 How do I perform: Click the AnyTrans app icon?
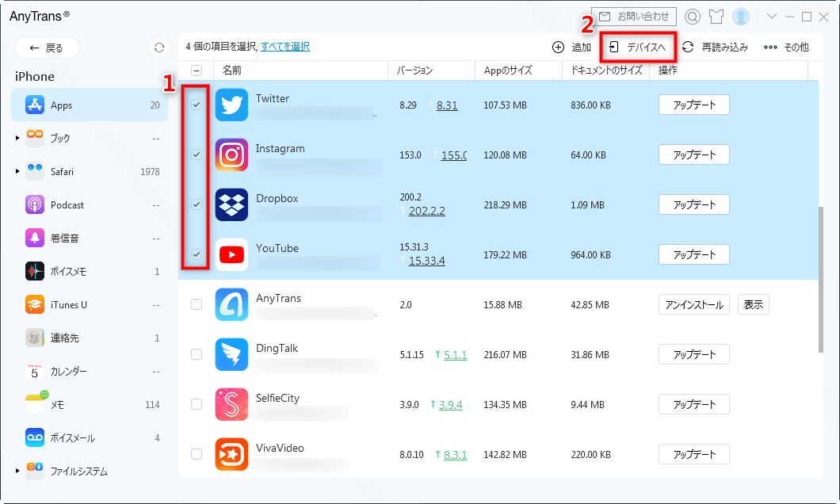click(x=231, y=304)
